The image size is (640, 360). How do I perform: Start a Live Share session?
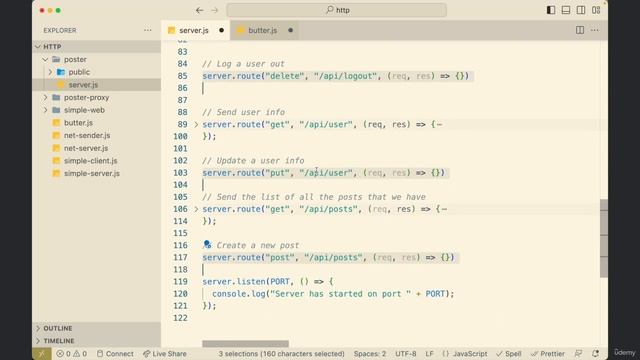165,353
